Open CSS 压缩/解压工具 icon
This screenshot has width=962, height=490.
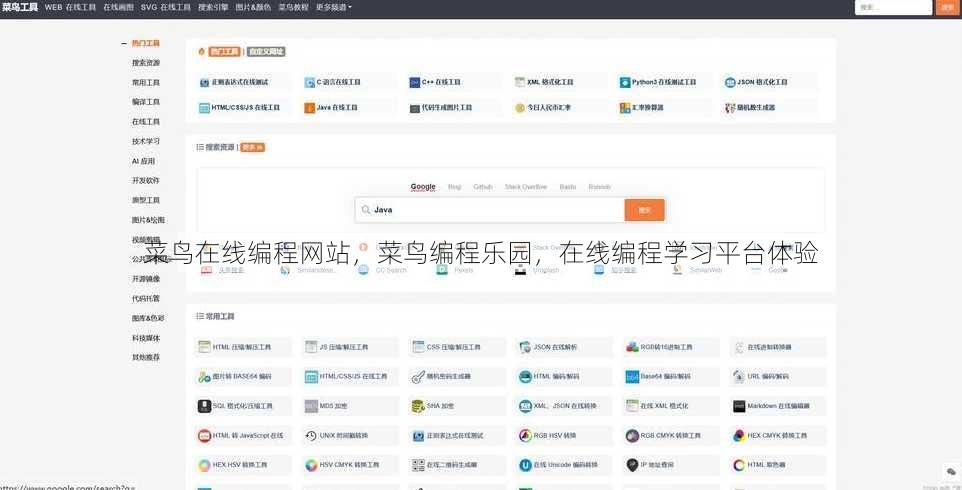pos(418,347)
